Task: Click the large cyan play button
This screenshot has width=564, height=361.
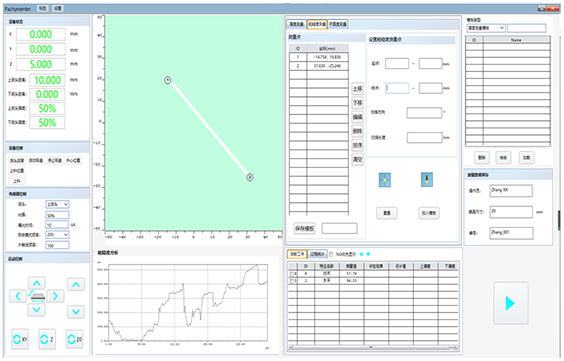Action: coord(511,303)
